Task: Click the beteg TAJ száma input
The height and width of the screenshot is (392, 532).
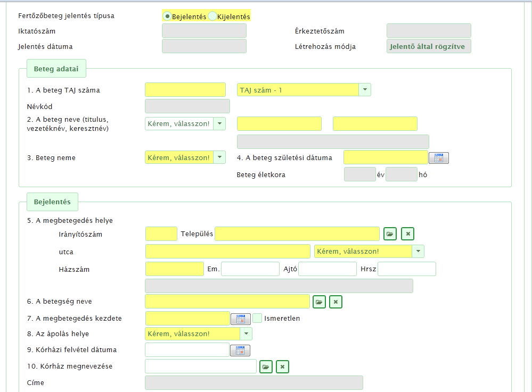Action: click(185, 90)
